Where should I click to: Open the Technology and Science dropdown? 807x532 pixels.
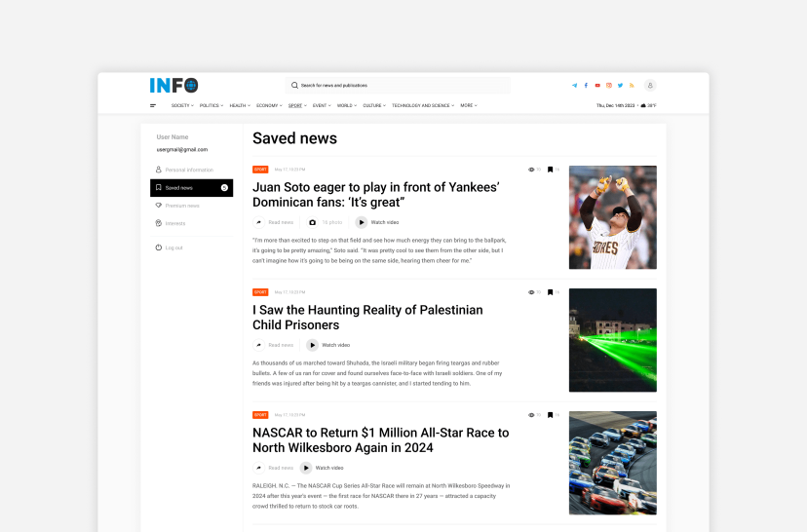pos(423,105)
